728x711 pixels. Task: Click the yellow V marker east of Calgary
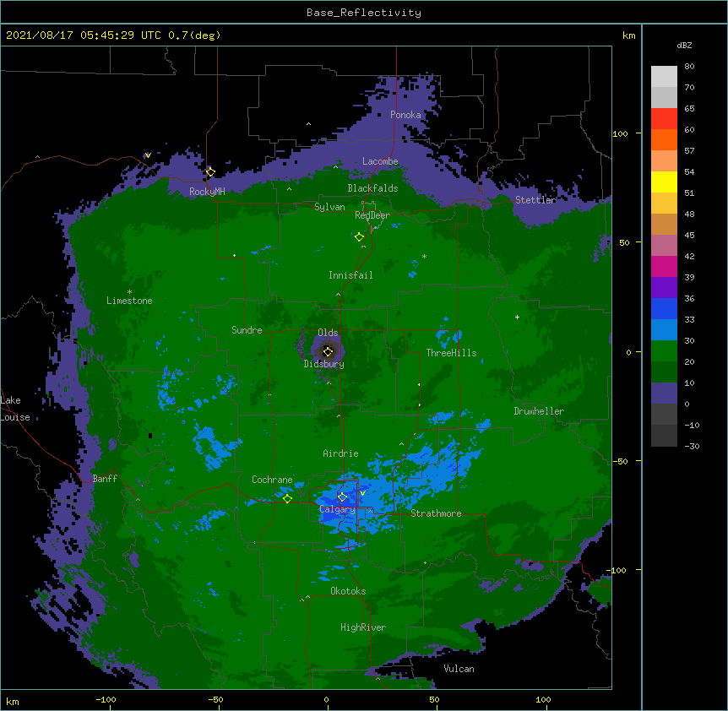click(362, 493)
